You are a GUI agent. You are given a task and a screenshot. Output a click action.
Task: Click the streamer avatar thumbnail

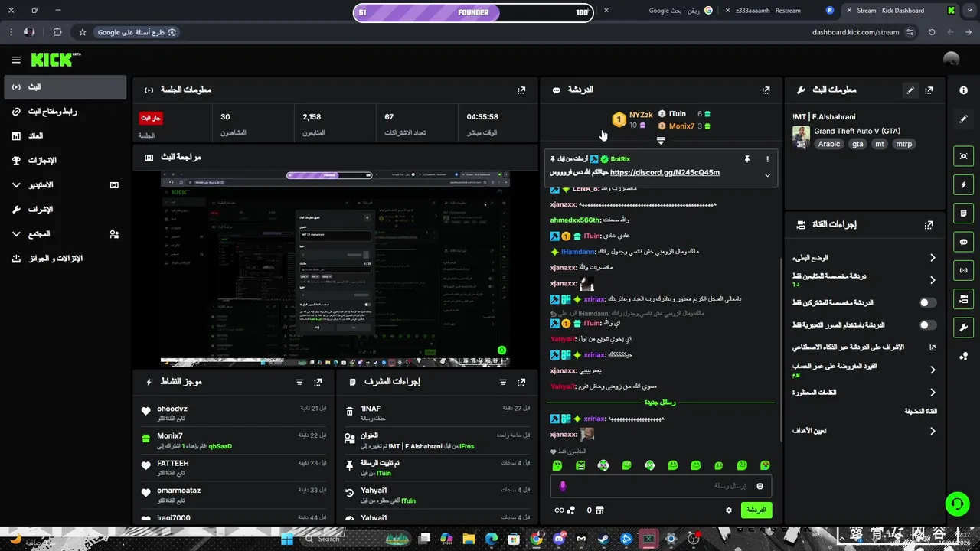coord(801,137)
